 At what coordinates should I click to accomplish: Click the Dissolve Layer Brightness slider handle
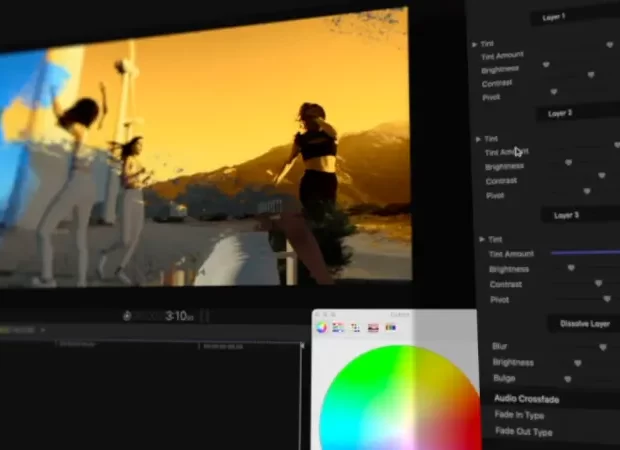point(578,363)
